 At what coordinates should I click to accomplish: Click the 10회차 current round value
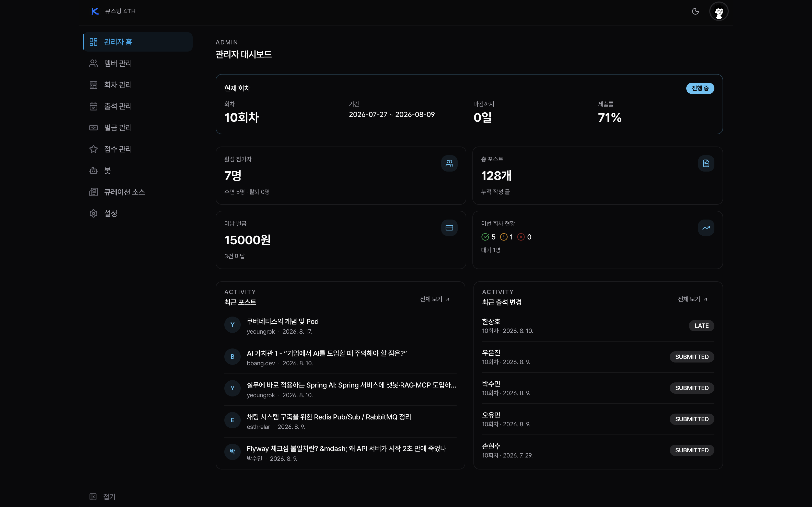[x=242, y=117]
